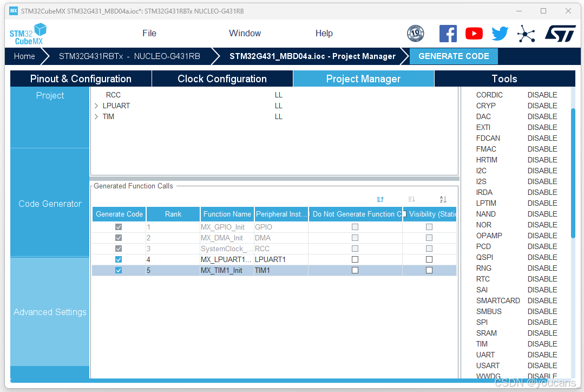
Task: Expand the LPUART tree node
Action: pos(96,106)
